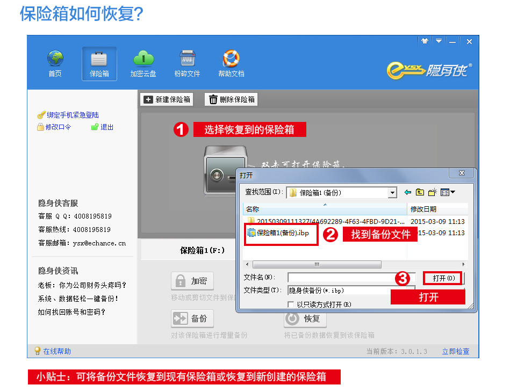Click the 保险箱1(F:) label
Image resolution: width=532 pixels, height=392 pixels.
[202, 251]
